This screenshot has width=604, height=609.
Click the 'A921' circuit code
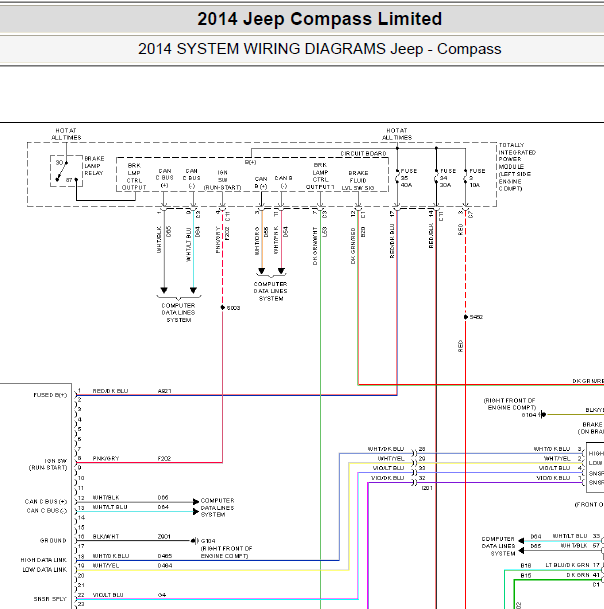click(164, 391)
